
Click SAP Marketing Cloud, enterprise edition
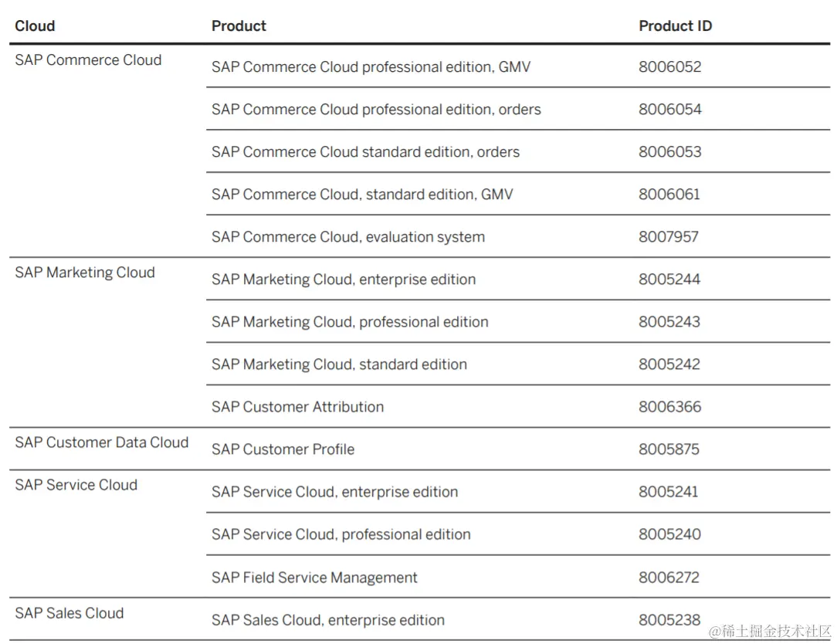344,280
